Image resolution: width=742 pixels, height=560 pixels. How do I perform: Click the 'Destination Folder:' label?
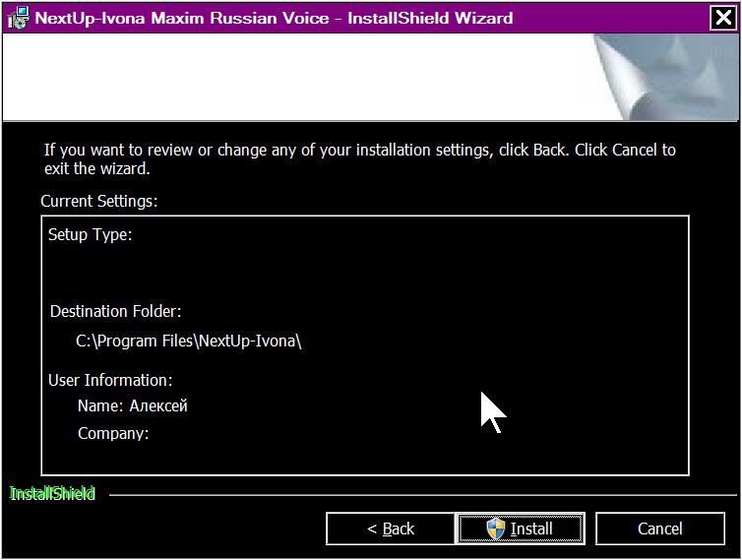pos(115,311)
